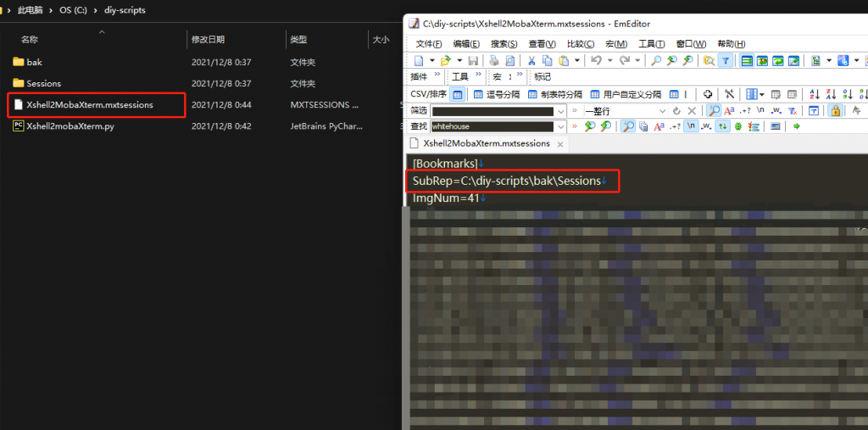Image resolution: width=868 pixels, height=430 pixels.
Task: Click the plus-shaped icon in the CSV toolbar
Action: pos(707,94)
